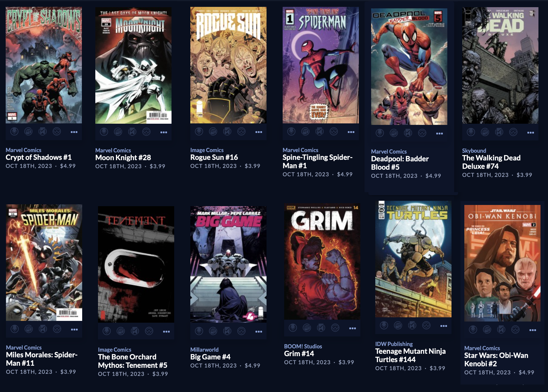Add Big Game #4 to collection box icon

pyautogui.click(x=213, y=331)
